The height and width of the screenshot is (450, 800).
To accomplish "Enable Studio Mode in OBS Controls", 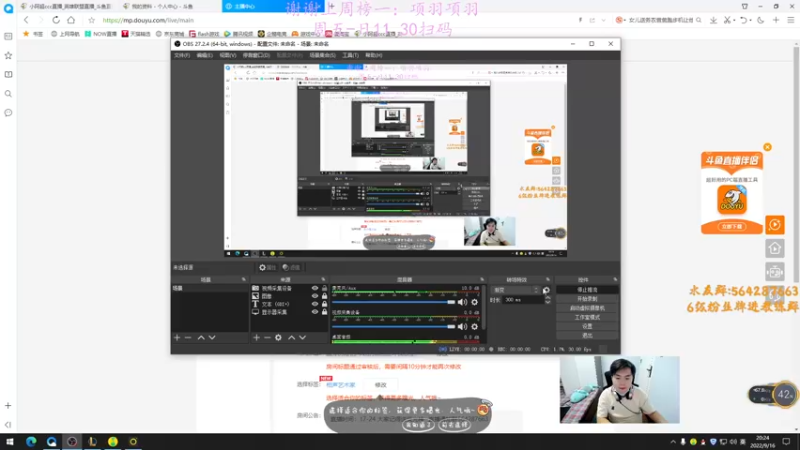I will (x=587, y=317).
